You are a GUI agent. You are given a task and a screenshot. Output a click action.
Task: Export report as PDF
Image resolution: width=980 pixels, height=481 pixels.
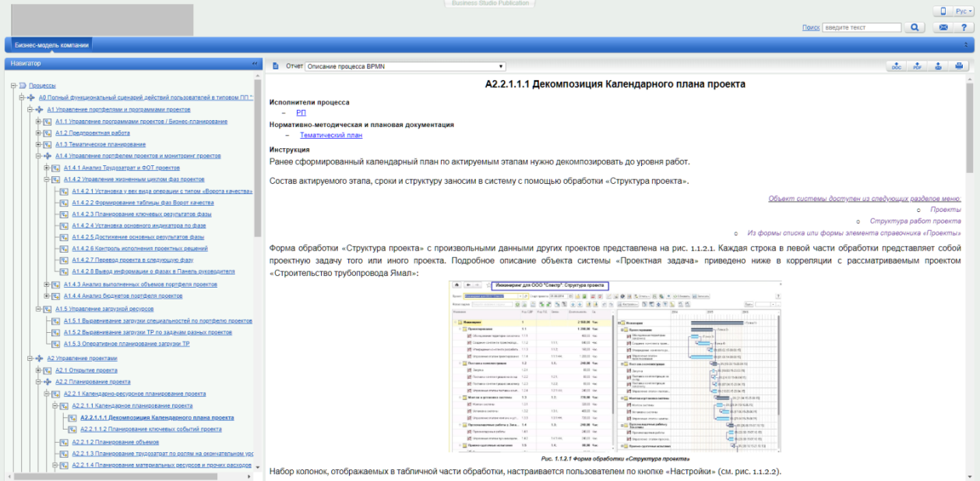pos(917,66)
